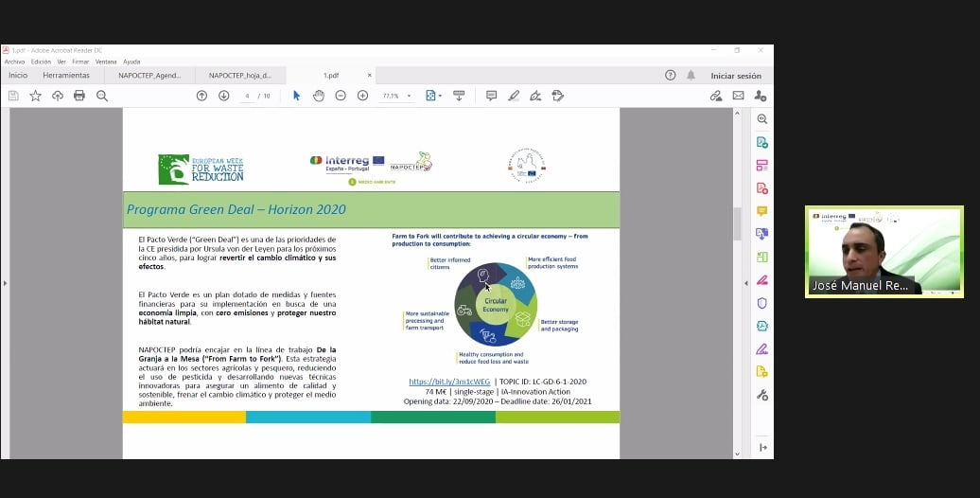Viewport: 980px width, 498px height.
Task: Click the vertical scrollbar thumb of document
Action: [x=737, y=222]
